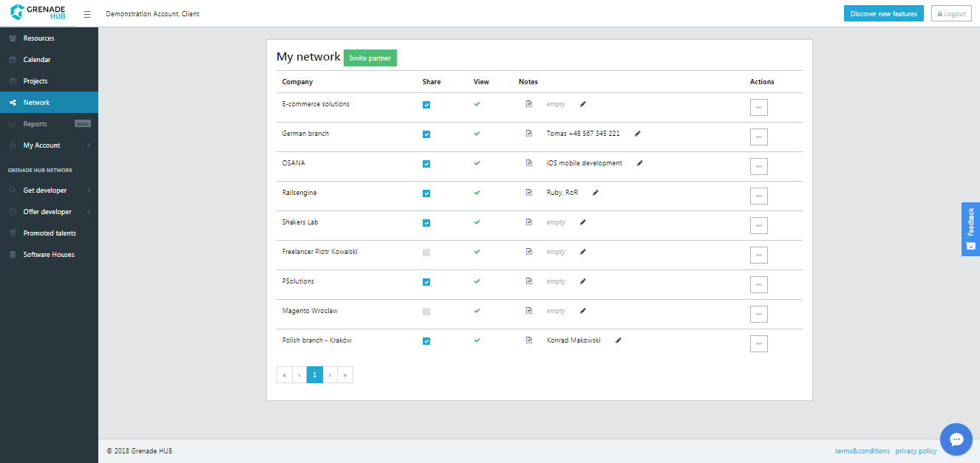This screenshot has width=980, height=463.
Task: Uncheck Share for Railsengine
Action: click(426, 193)
